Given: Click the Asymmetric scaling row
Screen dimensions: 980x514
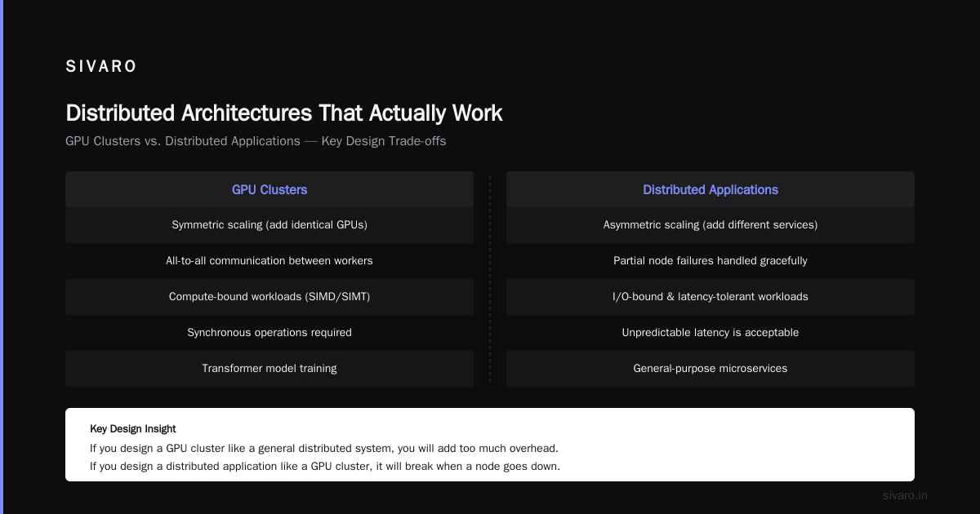Looking at the screenshot, I should coord(710,225).
